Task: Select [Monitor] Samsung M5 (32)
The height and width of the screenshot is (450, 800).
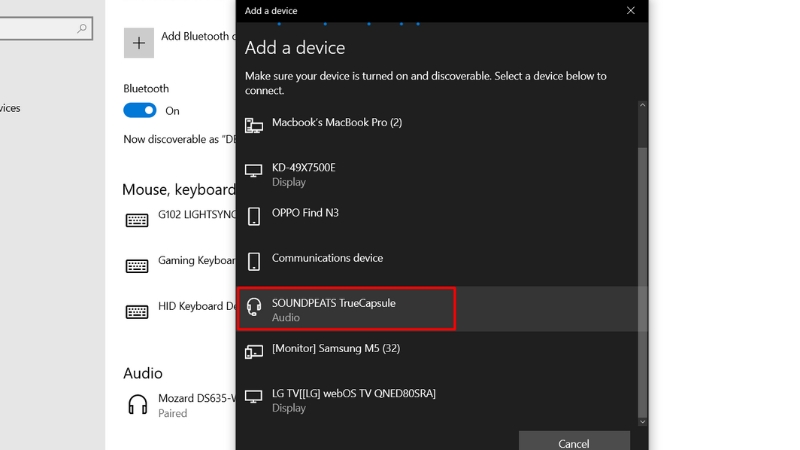Action: [437, 354]
